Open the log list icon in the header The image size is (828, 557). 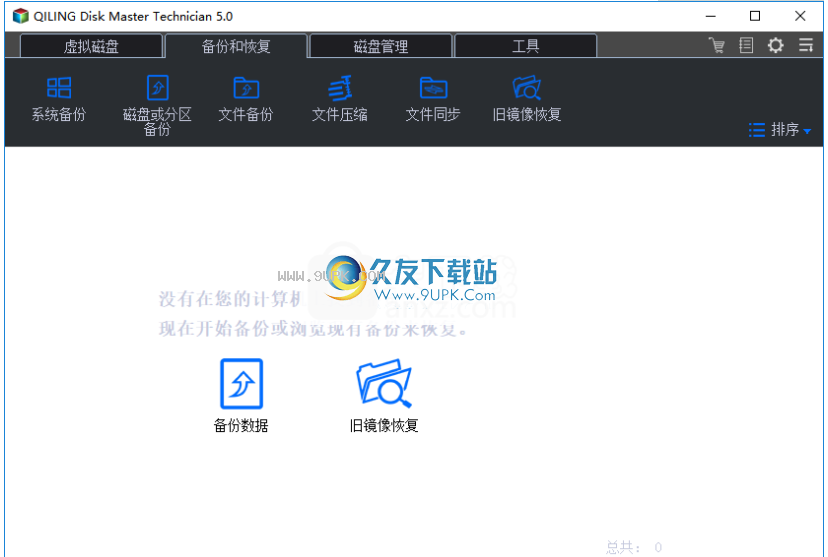(x=746, y=45)
